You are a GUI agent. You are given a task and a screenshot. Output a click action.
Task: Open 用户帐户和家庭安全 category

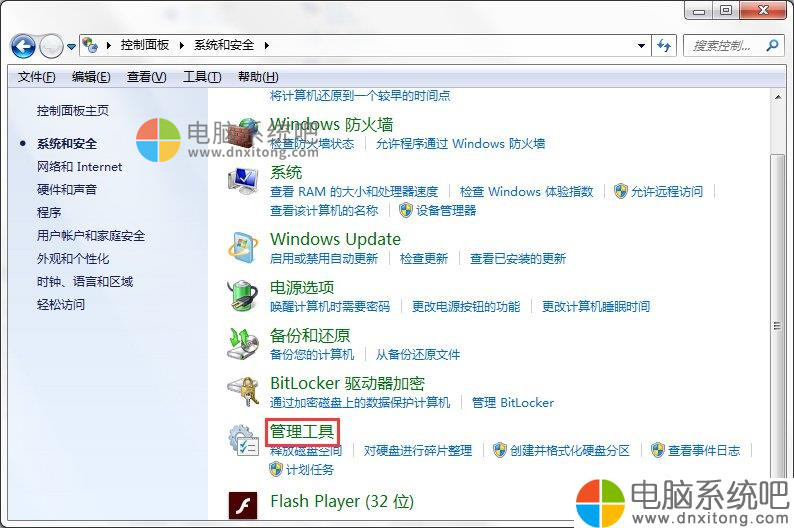point(91,236)
